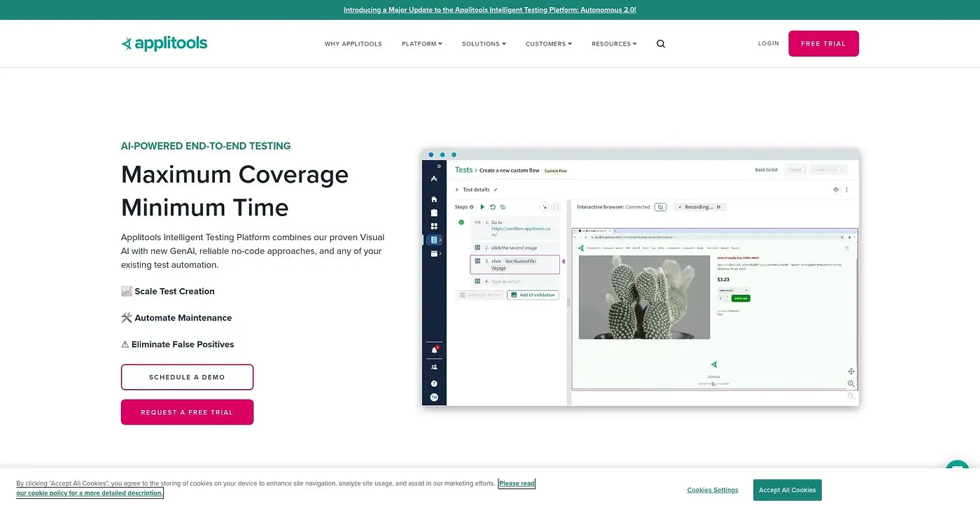
Task: Open the clipboard icon in demo sidebar
Action: 434,213
